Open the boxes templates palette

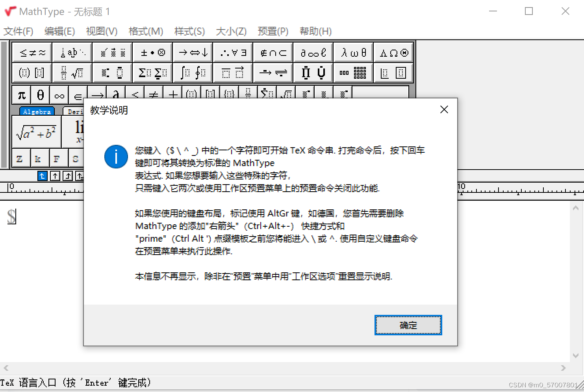pos(394,72)
